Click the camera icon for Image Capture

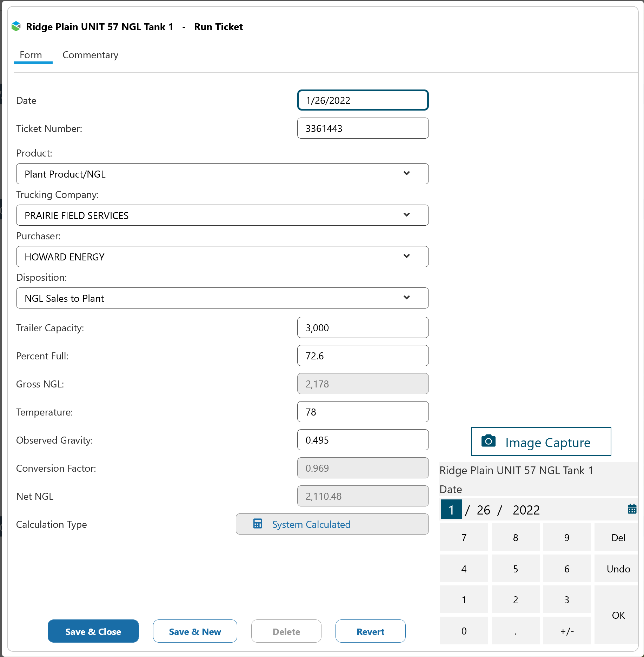pos(488,441)
